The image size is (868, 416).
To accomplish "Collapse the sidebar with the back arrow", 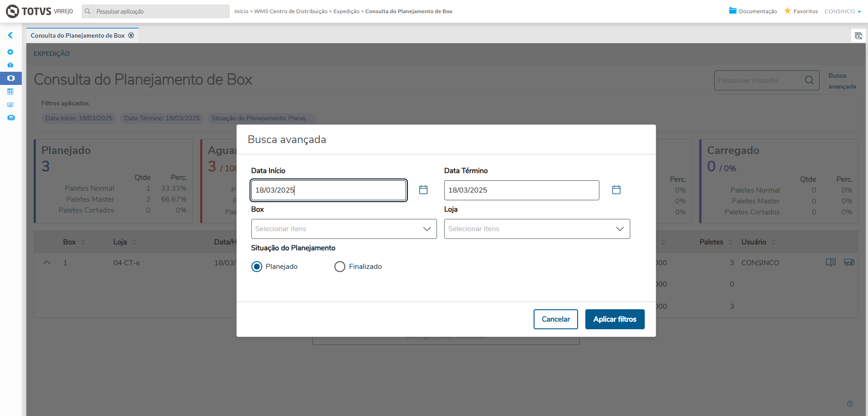I will click(x=10, y=35).
